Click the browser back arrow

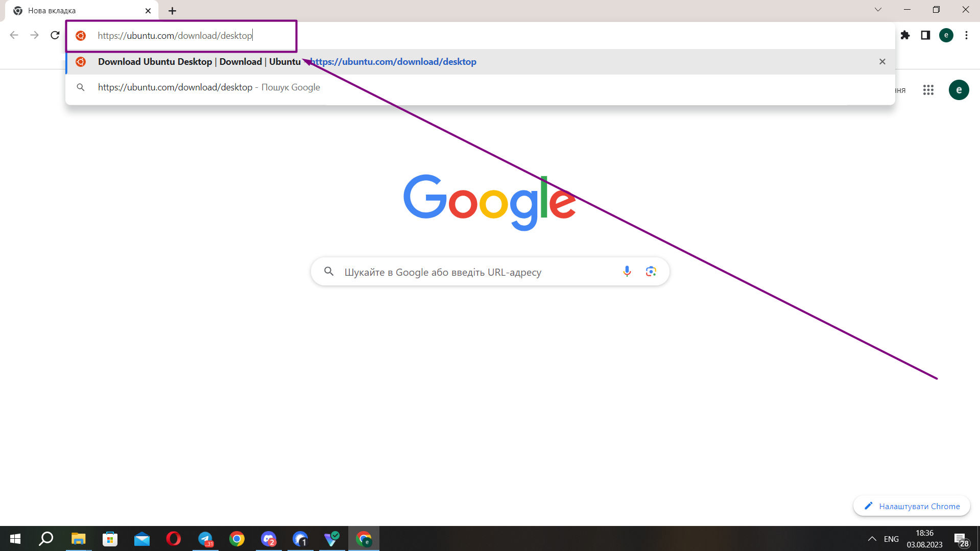tap(14, 35)
